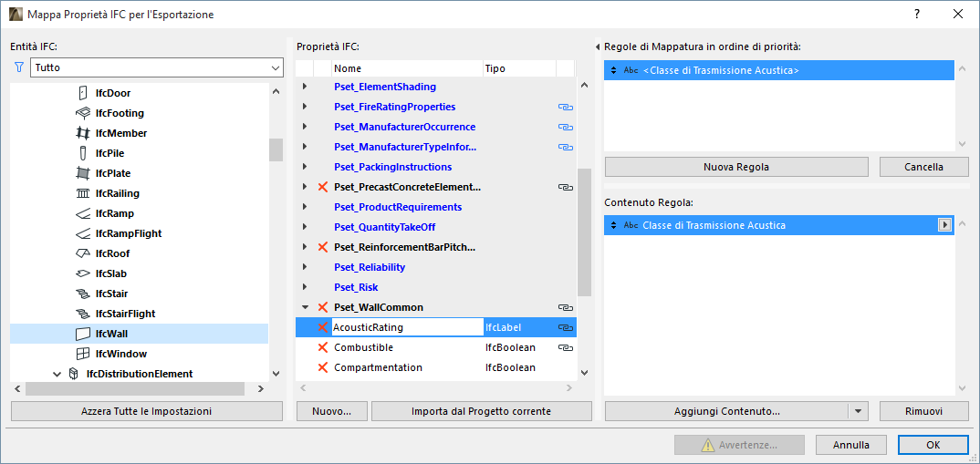The width and height of the screenshot is (980, 464).
Task: Toggle red X on AcousticRating row
Action: click(x=323, y=327)
